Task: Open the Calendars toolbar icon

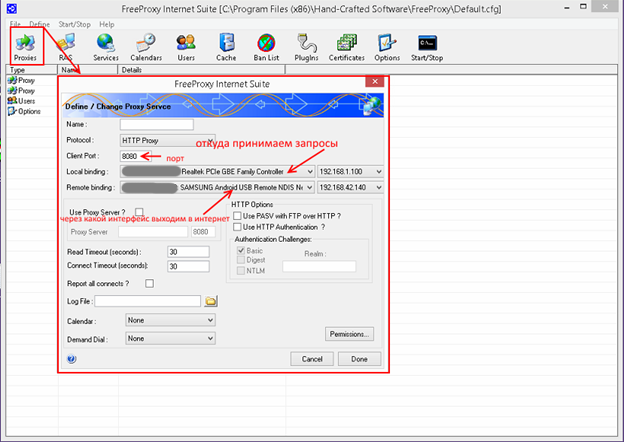Action: 146,47
